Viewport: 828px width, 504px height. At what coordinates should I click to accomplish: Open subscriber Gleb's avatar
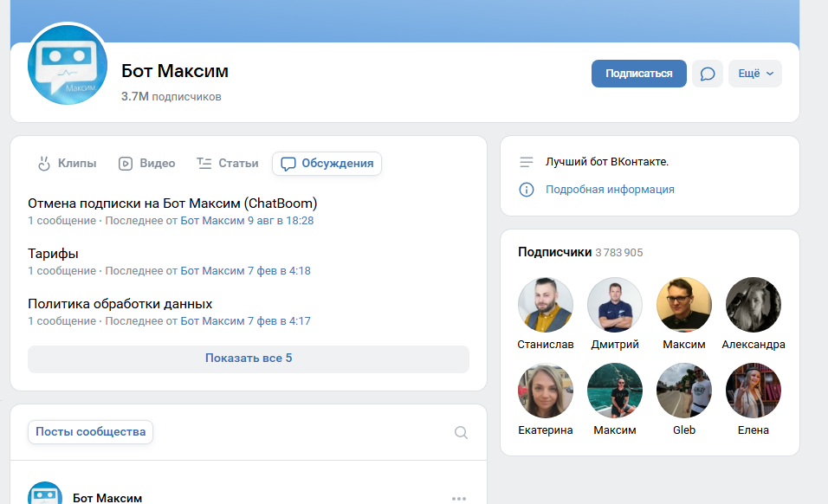pos(684,391)
